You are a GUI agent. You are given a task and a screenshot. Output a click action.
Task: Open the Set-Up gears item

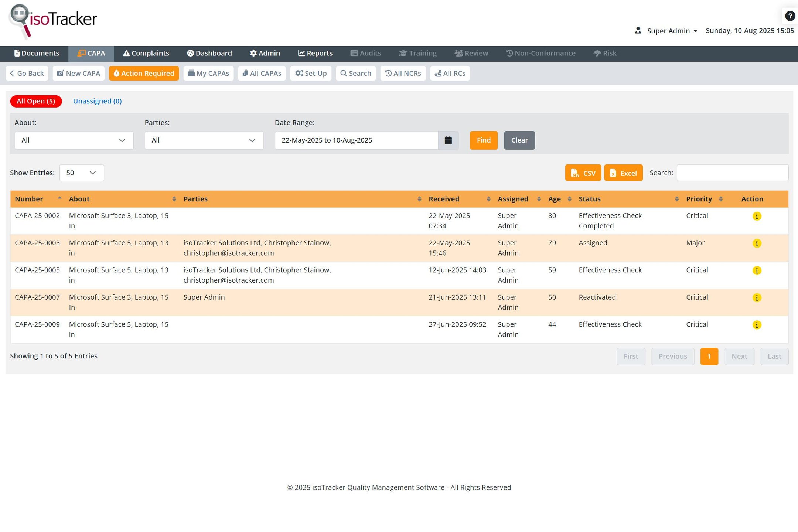point(311,74)
